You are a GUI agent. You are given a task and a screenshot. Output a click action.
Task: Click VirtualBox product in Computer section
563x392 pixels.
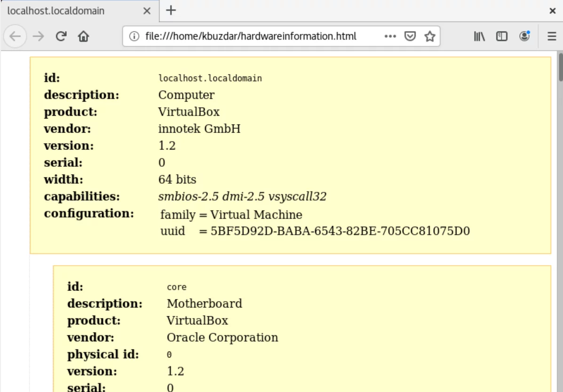click(189, 112)
